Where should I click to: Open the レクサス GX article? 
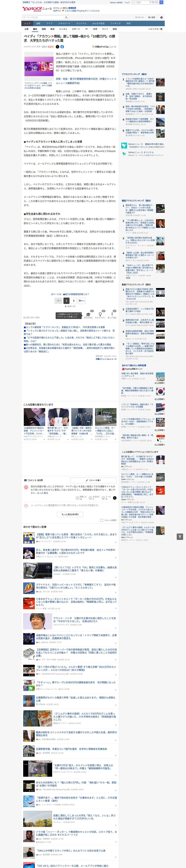(85, 569)
